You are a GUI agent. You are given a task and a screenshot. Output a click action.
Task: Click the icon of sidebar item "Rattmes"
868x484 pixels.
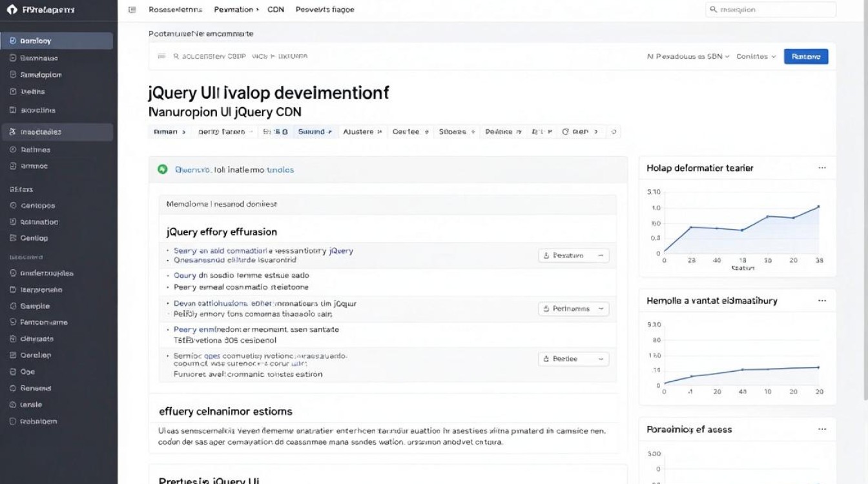pos(13,150)
